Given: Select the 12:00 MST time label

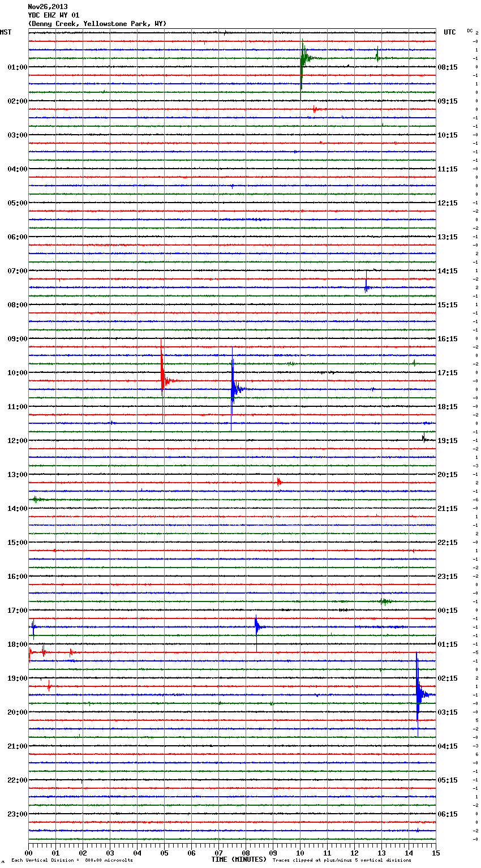Looking at the screenshot, I should (x=18, y=441).
